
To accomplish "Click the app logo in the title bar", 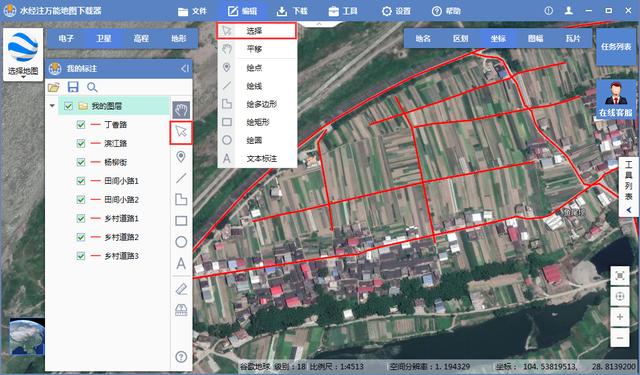I will click(9, 11).
